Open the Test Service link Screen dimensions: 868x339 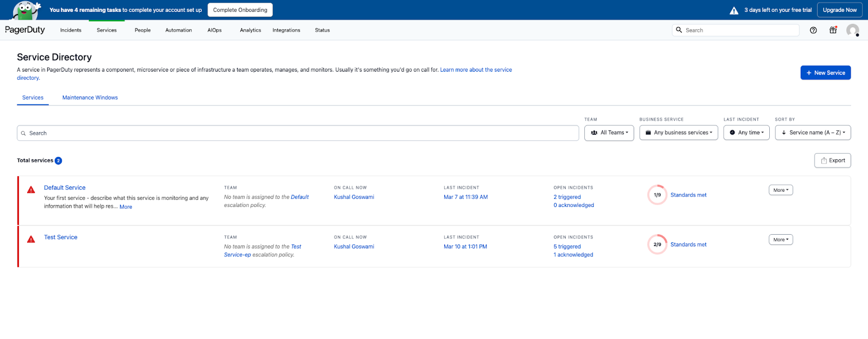pyautogui.click(x=61, y=237)
